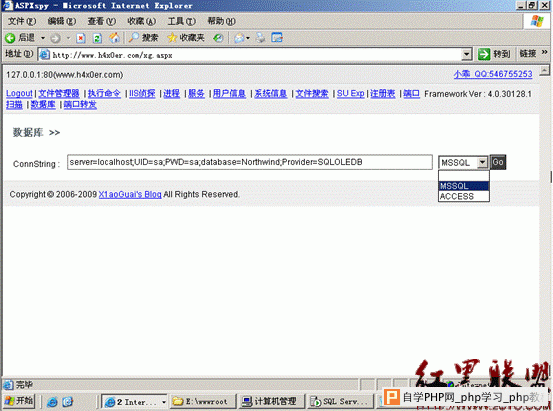Click the Print icon in toolbar

261,38
